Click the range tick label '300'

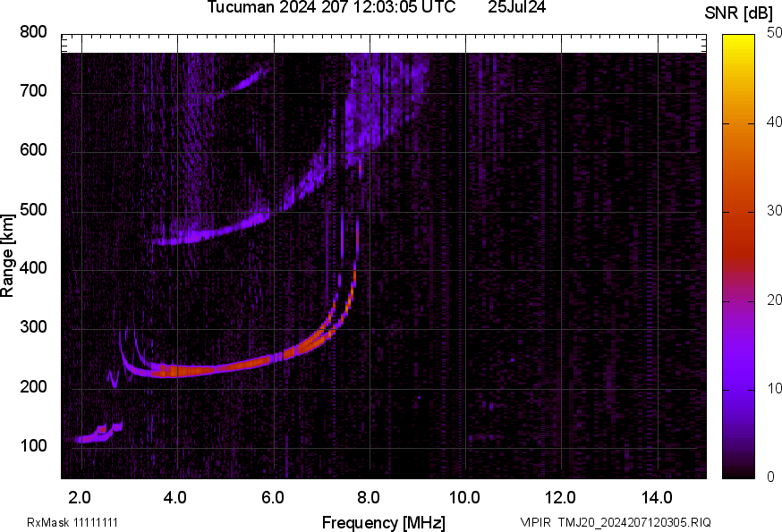click(x=33, y=327)
